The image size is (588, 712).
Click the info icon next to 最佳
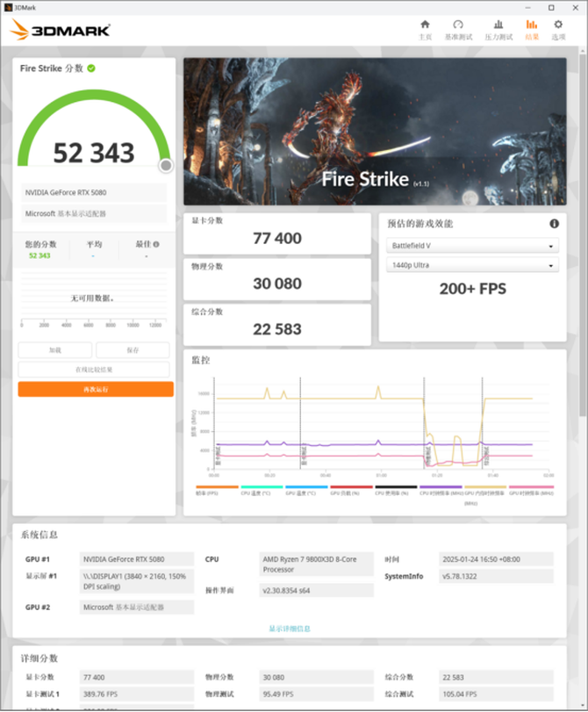[x=156, y=244]
